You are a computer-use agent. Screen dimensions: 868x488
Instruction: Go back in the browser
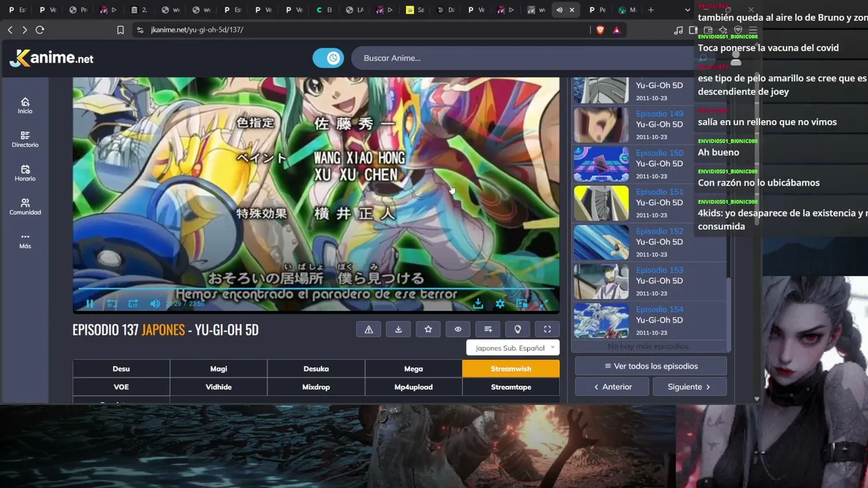pos(10,30)
